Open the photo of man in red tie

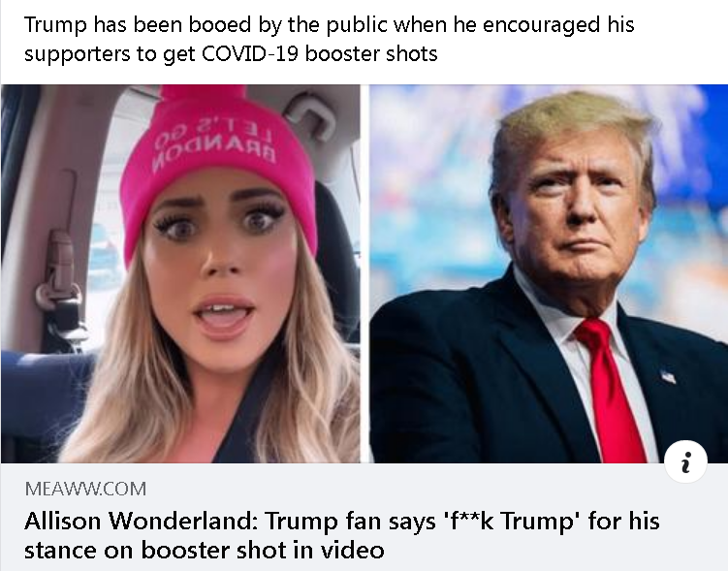pyautogui.click(x=549, y=273)
